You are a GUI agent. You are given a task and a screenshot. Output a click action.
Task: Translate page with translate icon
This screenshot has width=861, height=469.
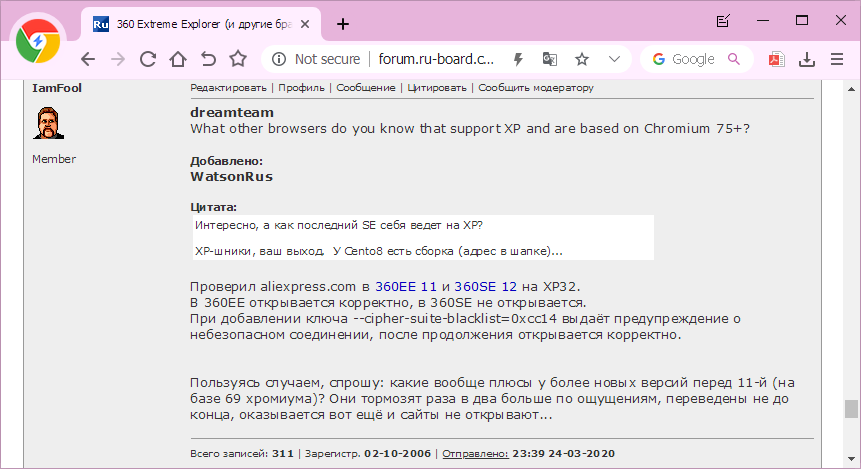tap(550, 59)
